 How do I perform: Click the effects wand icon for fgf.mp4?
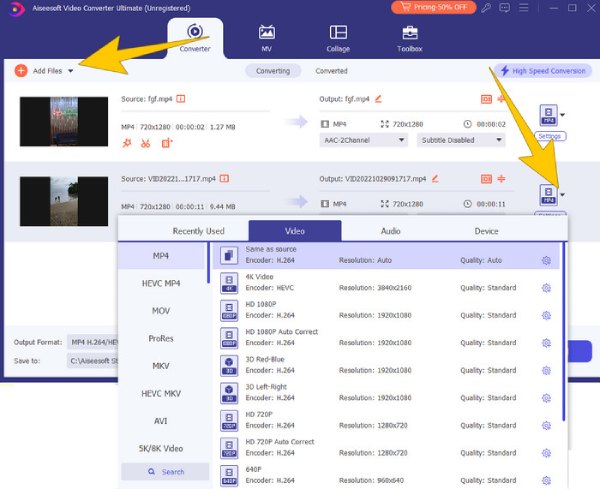pos(127,143)
